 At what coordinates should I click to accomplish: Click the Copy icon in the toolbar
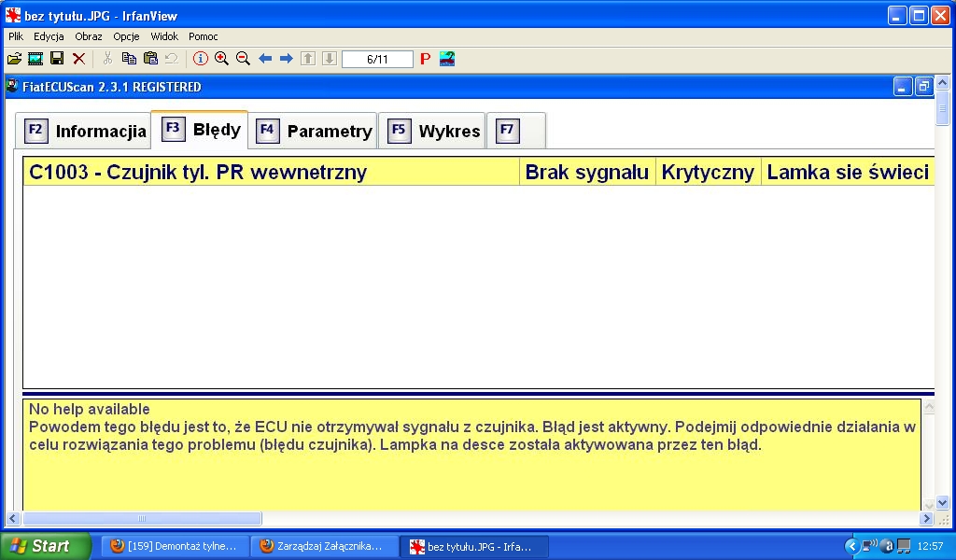129,59
